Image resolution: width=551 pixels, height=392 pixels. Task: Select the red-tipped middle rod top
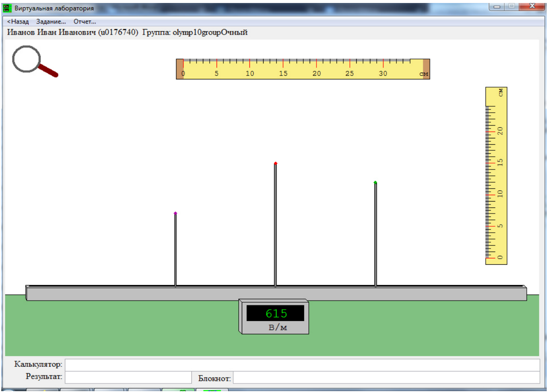tap(275, 163)
